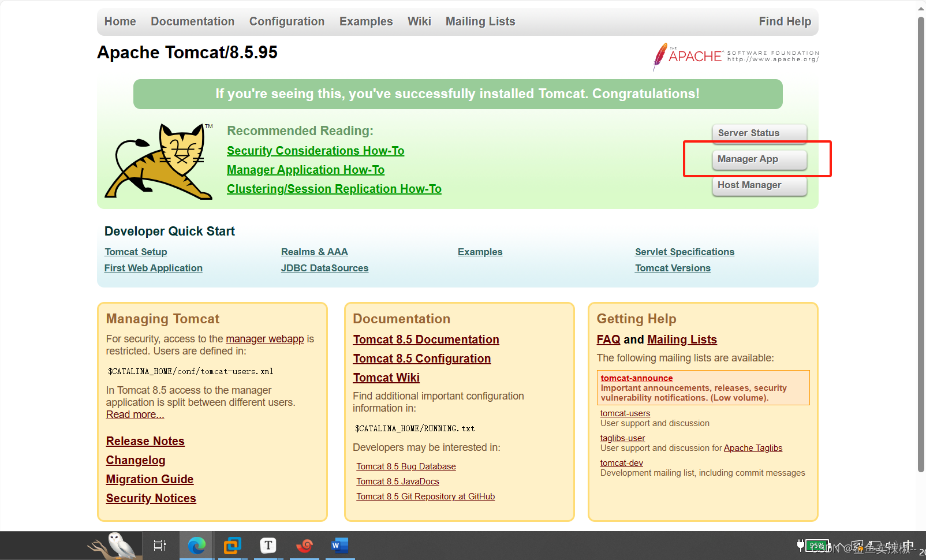Click the scrollbar up arrow
The width and height of the screenshot is (926, 560).
click(x=921, y=9)
